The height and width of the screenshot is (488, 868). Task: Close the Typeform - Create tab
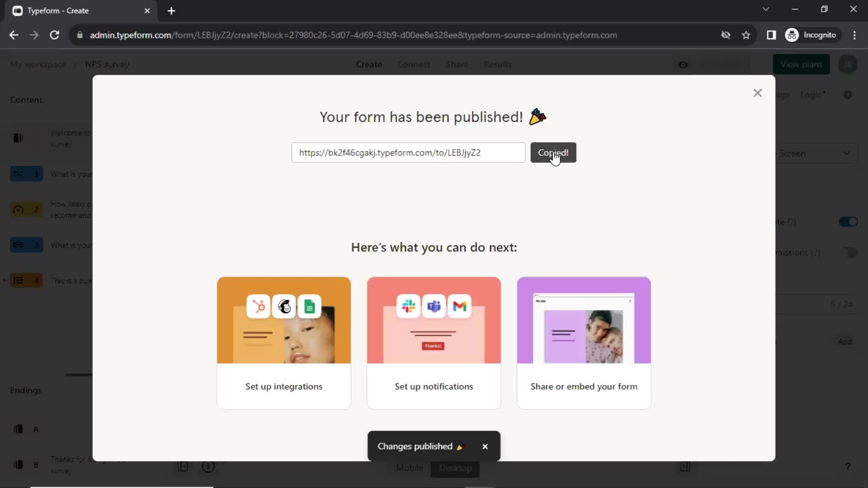[147, 11]
